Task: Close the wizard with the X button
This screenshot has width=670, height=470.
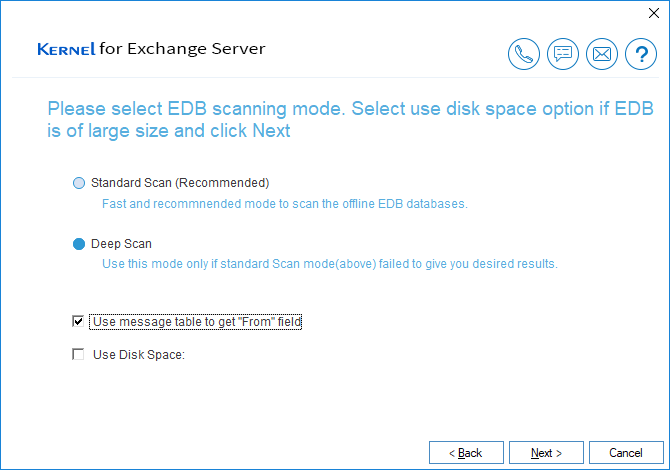Action: [654, 13]
